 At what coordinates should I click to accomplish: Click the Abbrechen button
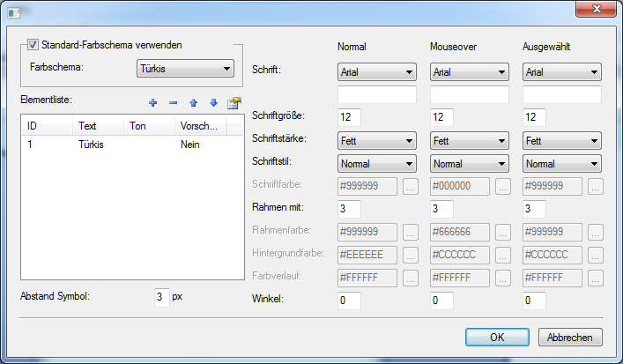coord(570,337)
